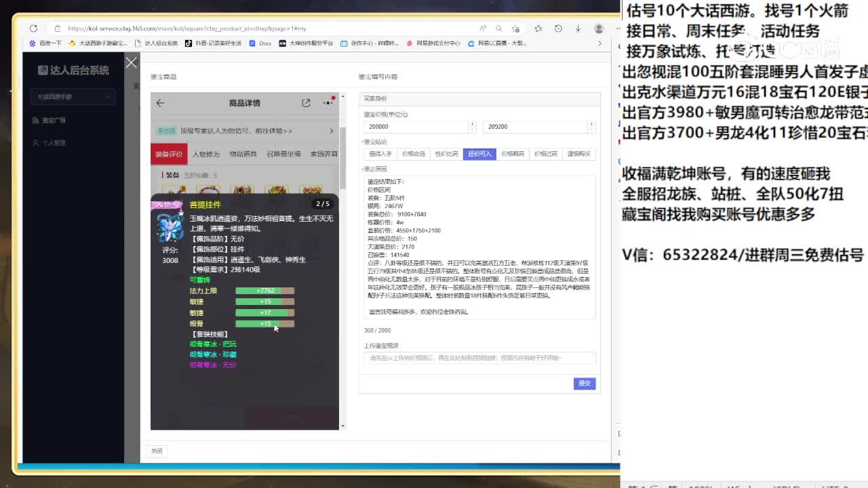
Task: Click the zoom magnifier icon in address bar
Action: coord(498,28)
